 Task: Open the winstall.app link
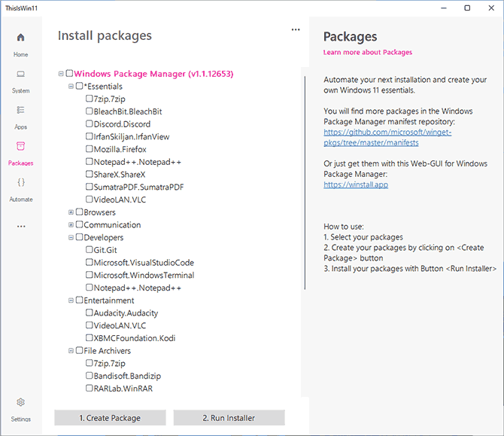(x=356, y=184)
